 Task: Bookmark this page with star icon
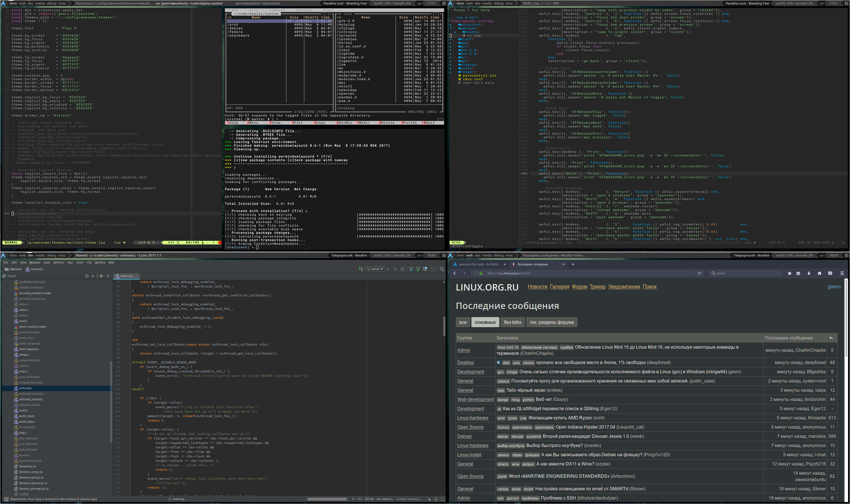tap(790, 273)
